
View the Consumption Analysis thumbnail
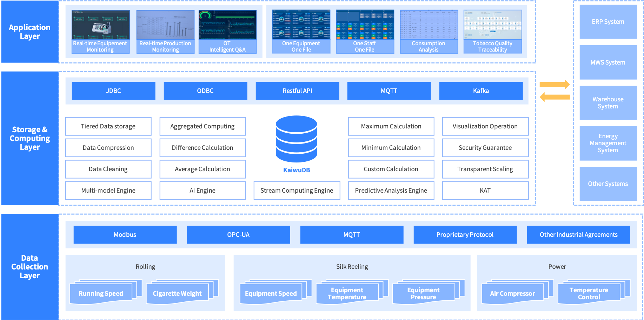[429, 32]
